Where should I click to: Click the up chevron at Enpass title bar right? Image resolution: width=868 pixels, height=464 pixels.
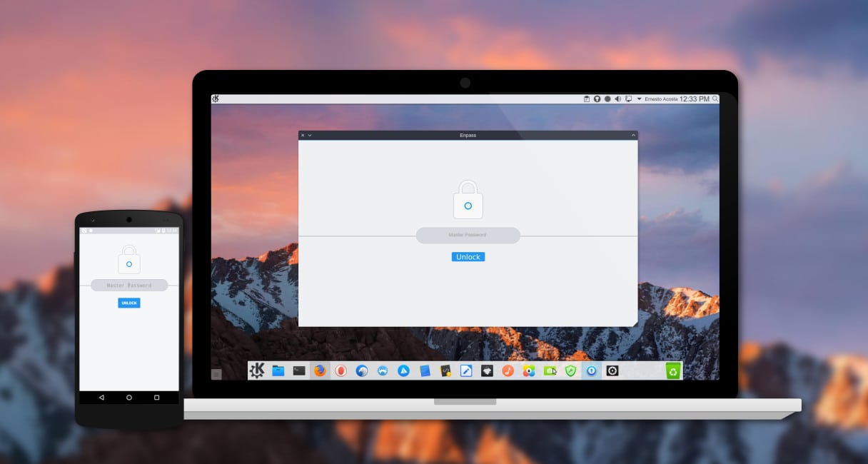click(633, 135)
